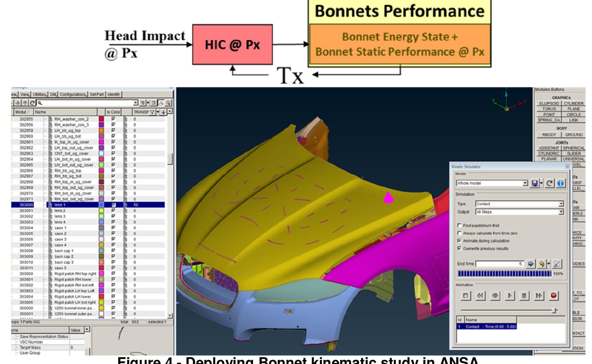
Task: Click the End Time input field
Action: (x=500, y=264)
